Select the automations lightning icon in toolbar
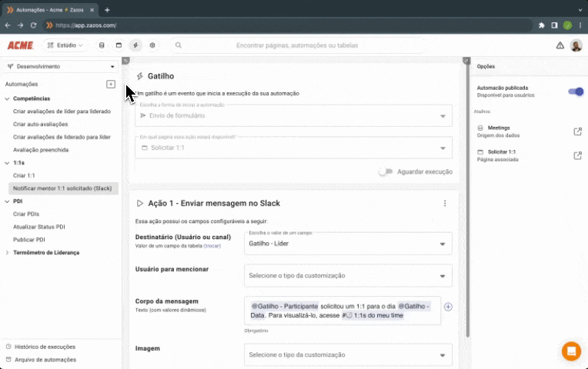 click(x=135, y=45)
